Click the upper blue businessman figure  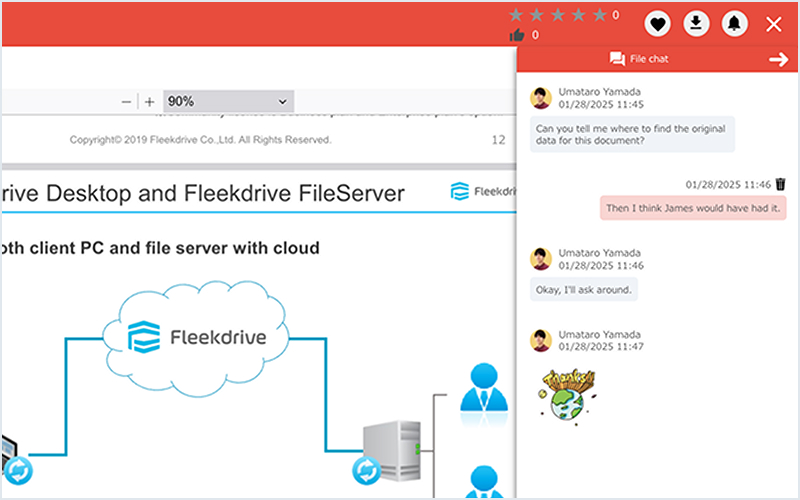click(x=484, y=388)
